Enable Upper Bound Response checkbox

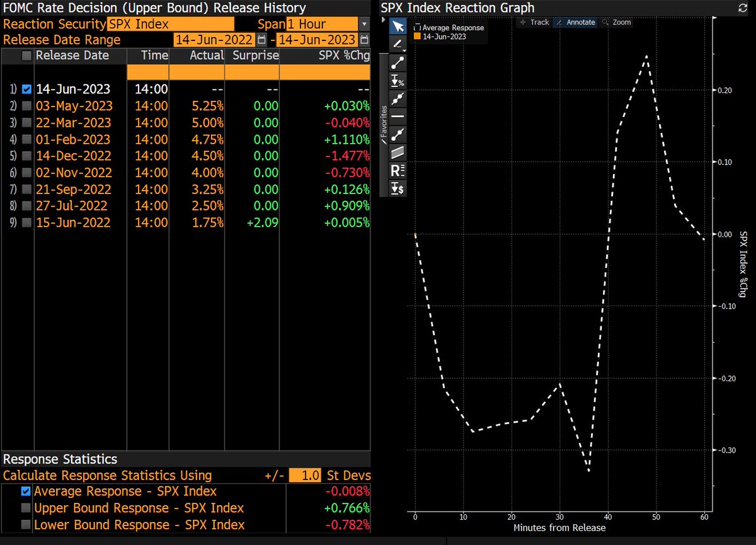(26, 508)
